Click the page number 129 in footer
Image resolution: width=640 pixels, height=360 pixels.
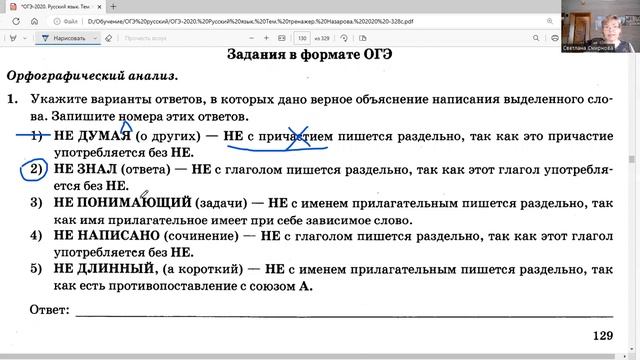point(603,336)
